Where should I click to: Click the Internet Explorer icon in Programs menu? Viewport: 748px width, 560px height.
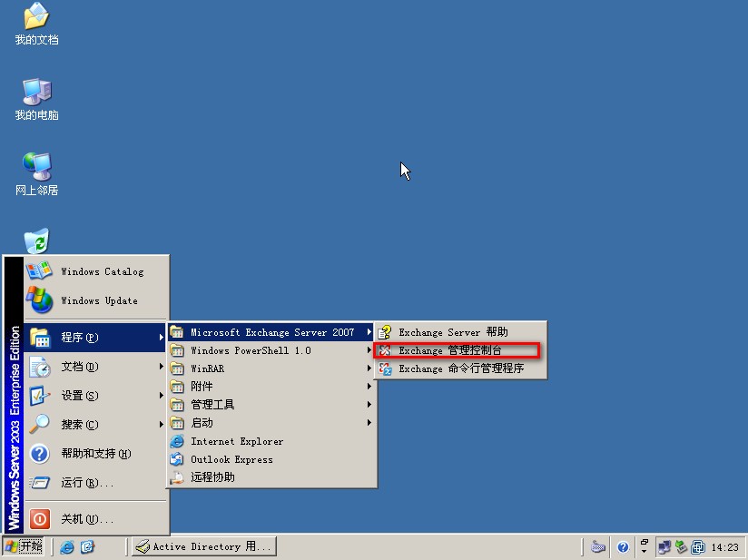(x=177, y=441)
